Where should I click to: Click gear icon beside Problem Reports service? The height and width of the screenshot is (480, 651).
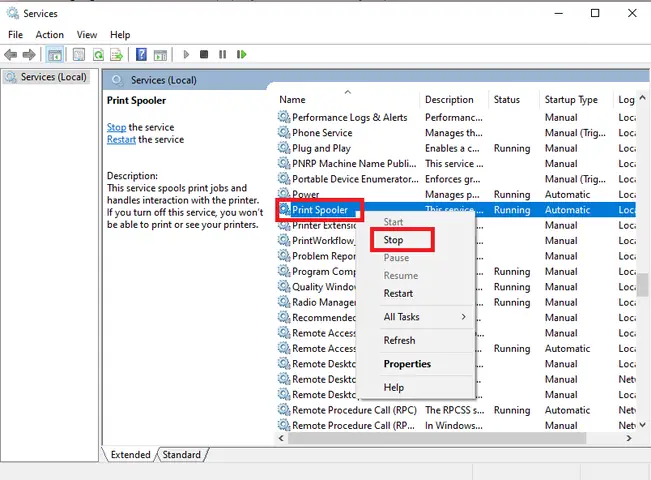click(x=284, y=256)
